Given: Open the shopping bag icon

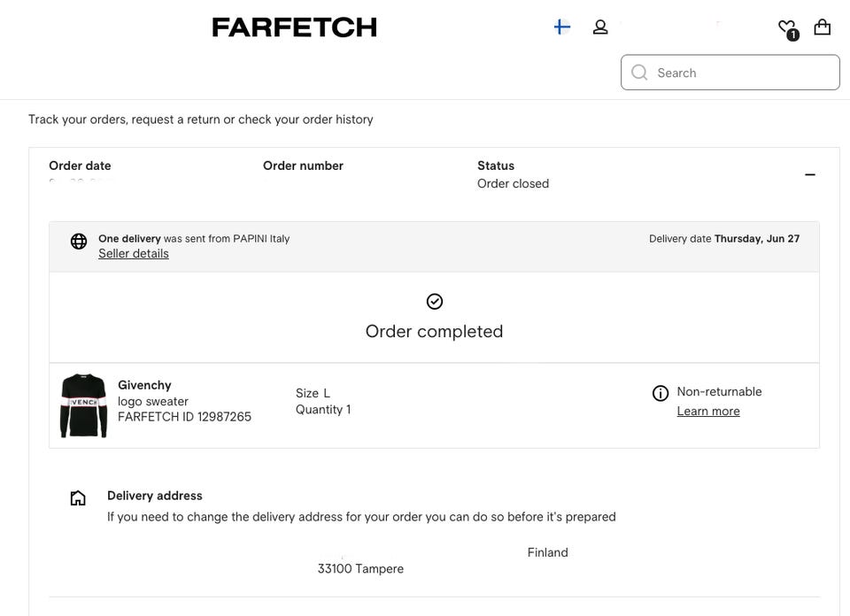Looking at the screenshot, I should click(823, 27).
